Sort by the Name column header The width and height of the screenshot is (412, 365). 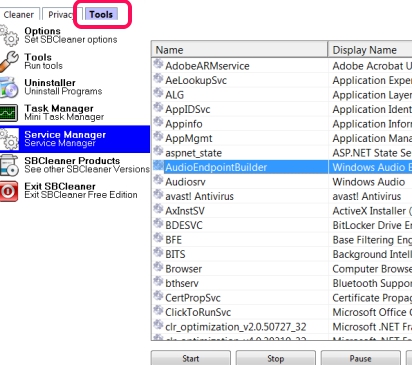[x=240, y=50]
